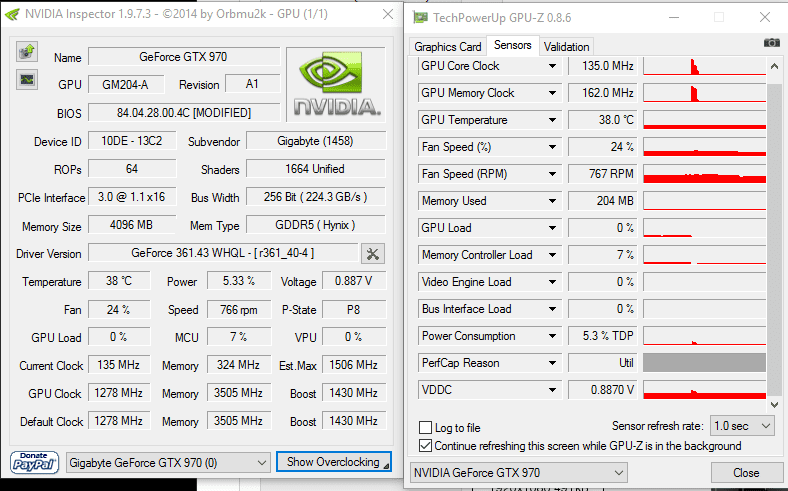Click the GeForce 361.43 WHQL driver field
Screen dimensions: 788x491
point(223,253)
